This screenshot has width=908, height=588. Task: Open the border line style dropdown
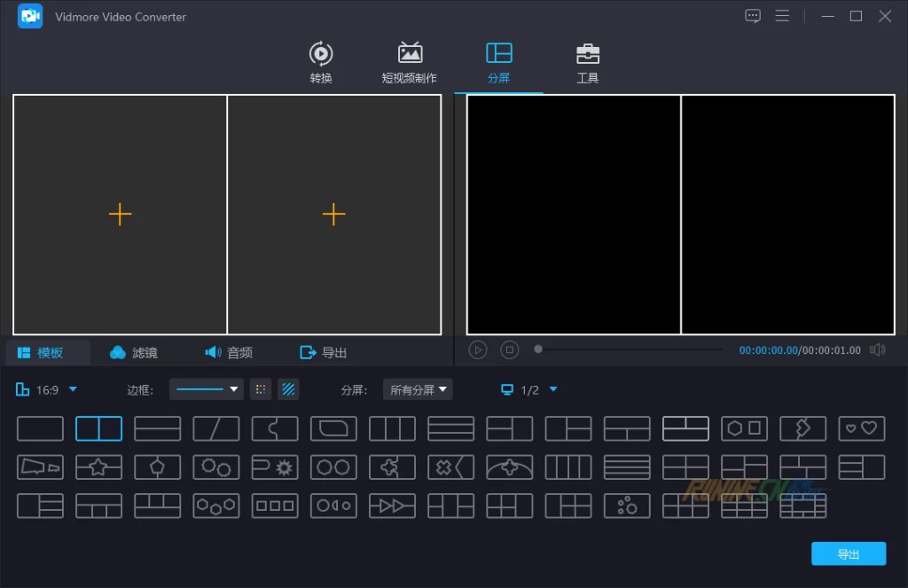click(207, 389)
